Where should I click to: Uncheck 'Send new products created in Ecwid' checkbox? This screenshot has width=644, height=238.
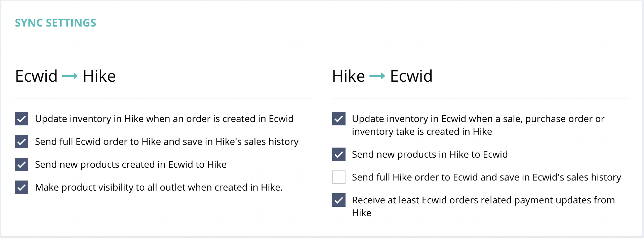[22, 164]
